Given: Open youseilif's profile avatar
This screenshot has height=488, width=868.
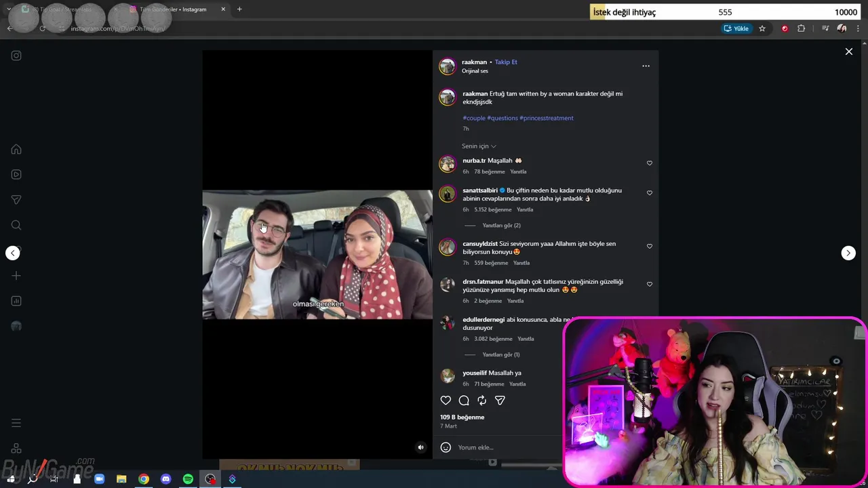Looking at the screenshot, I should [447, 376].
